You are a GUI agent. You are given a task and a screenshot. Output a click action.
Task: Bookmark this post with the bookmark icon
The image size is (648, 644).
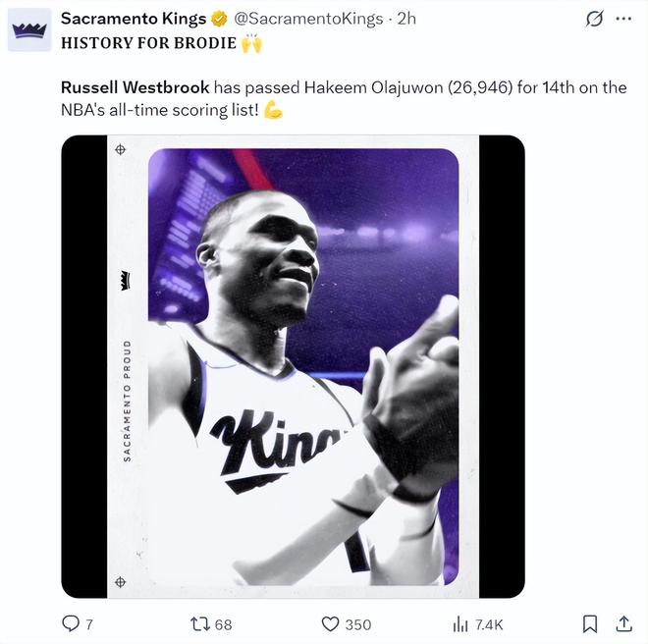pyautogui.click(x=590, y=623)
